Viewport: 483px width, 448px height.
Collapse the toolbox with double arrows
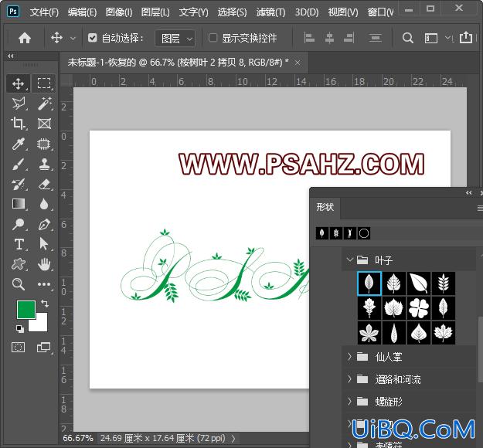pyautogui.click(x=11, y=56)
